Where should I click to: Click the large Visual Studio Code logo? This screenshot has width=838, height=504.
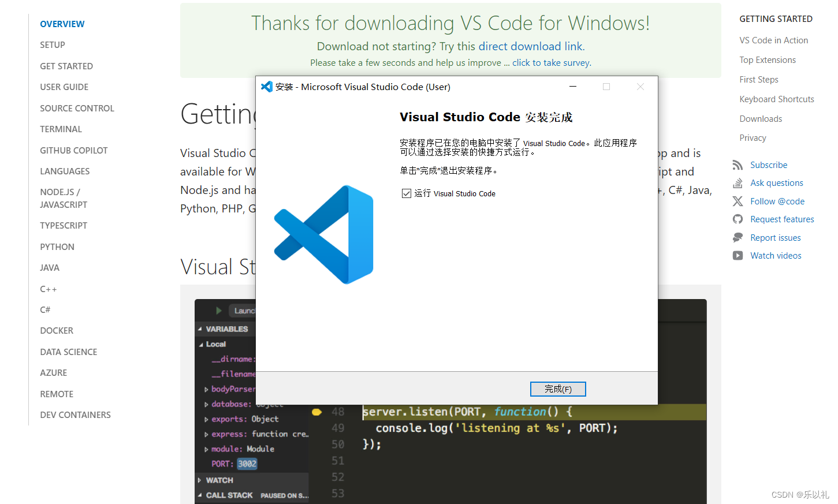(323, 234)
